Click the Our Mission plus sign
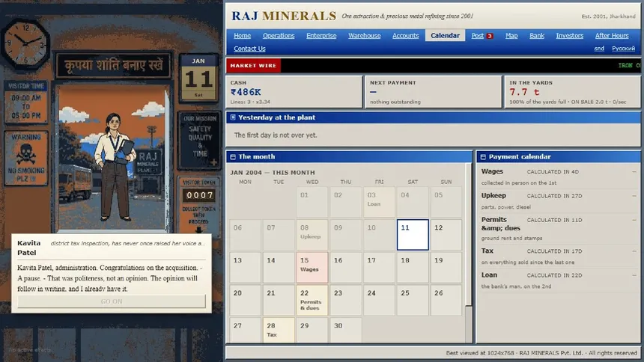644x362 pixels. (213, 162)
